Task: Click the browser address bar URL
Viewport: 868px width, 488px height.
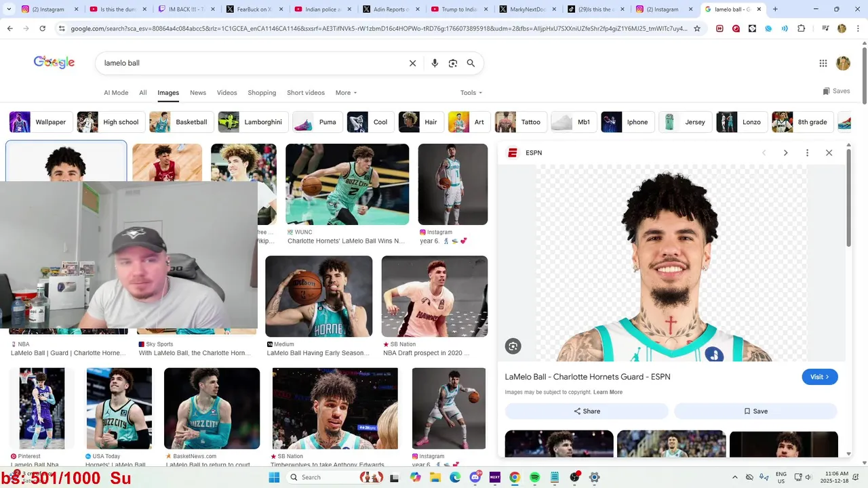Action: click(x=378, y=28)
